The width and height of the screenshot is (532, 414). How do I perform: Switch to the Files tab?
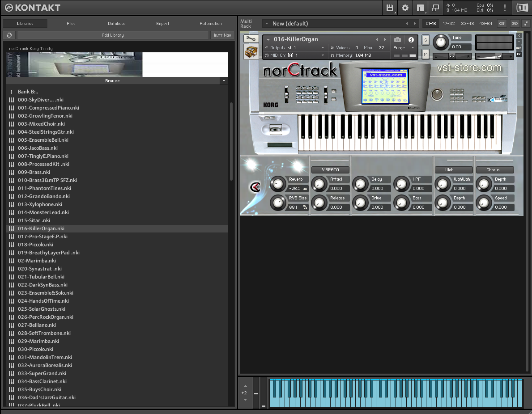[71, 23]
